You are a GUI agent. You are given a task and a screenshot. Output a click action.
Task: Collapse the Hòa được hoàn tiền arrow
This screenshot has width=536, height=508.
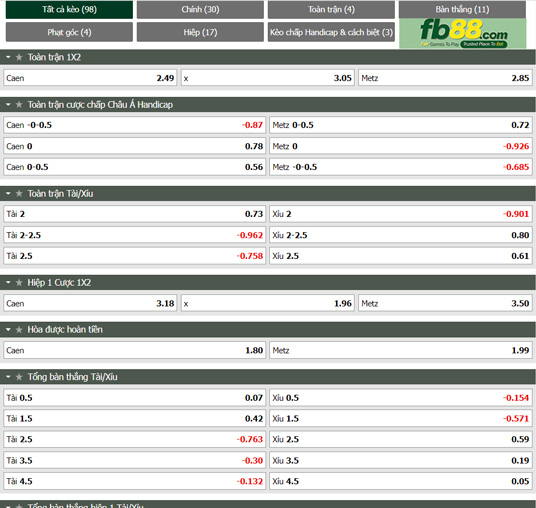tap(8, 330)
